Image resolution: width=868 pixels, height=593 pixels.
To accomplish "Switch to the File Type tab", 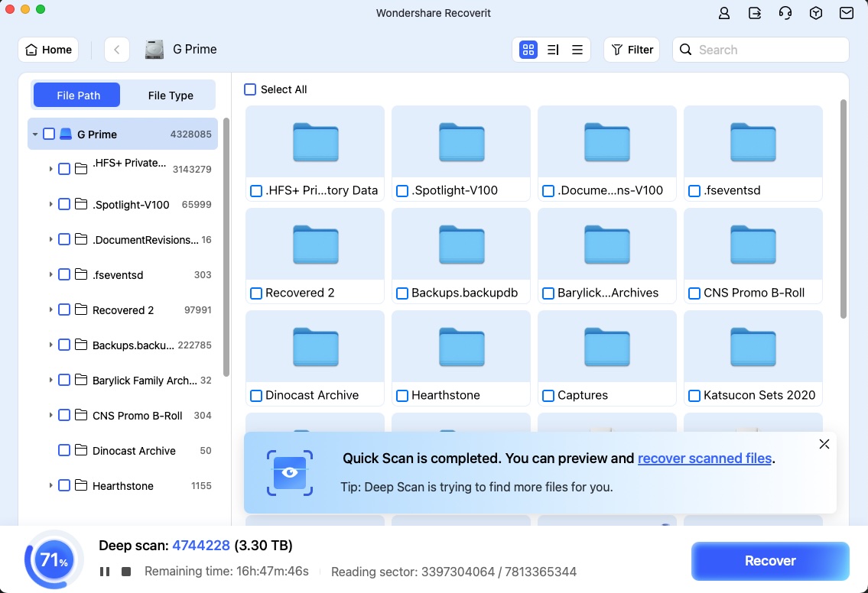I will click(171, 96).
